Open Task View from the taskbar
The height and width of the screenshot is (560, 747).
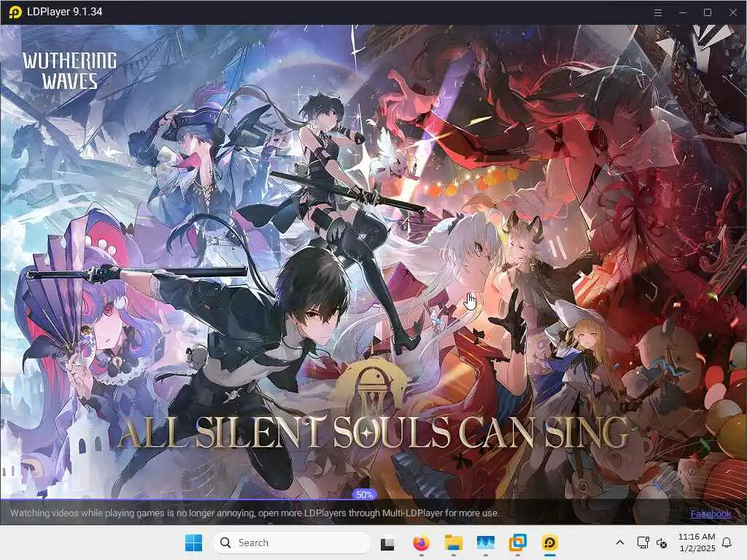pos(387,542)
